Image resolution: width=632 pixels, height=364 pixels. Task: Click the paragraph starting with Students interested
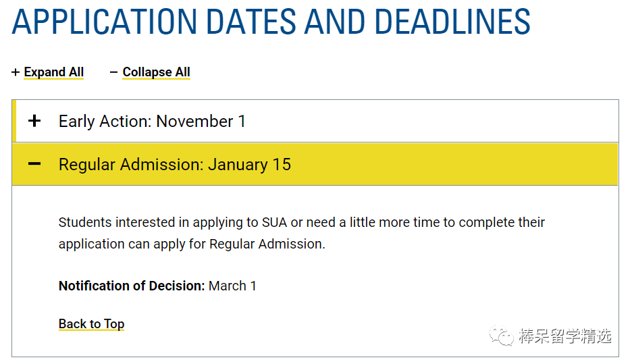pyautogui.click(x=302, y=233)
